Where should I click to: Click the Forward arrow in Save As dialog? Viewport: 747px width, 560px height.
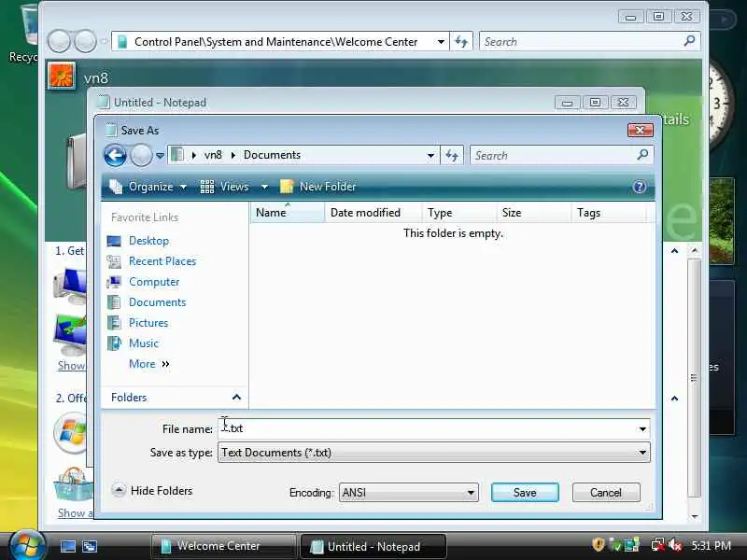coord(141,155)
